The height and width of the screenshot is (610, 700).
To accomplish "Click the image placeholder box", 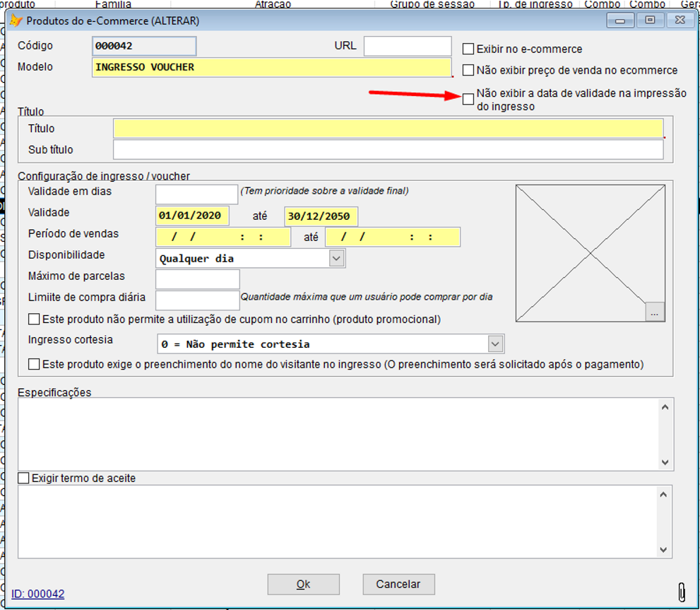I will click(x=591, y=252).
